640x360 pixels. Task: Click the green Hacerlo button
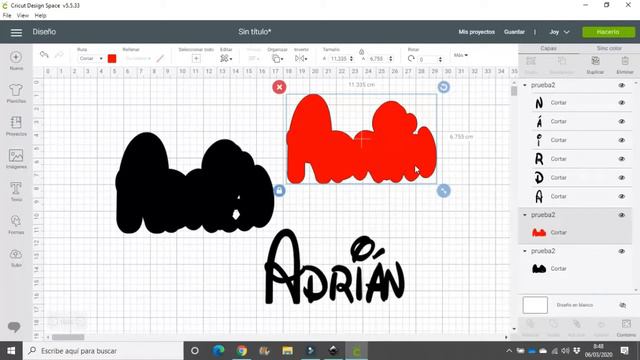pyautogui.click(x=608, y=32)
